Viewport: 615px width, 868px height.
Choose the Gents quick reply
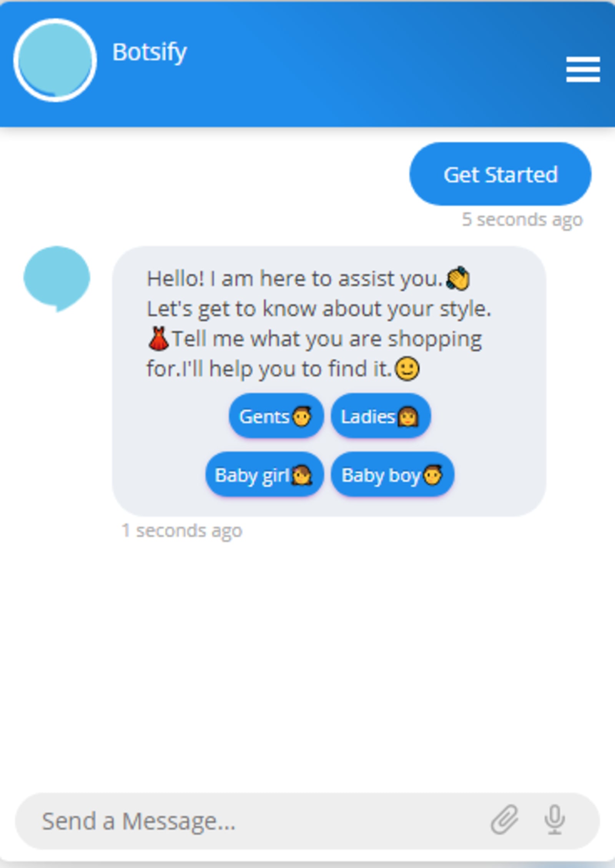276,416
